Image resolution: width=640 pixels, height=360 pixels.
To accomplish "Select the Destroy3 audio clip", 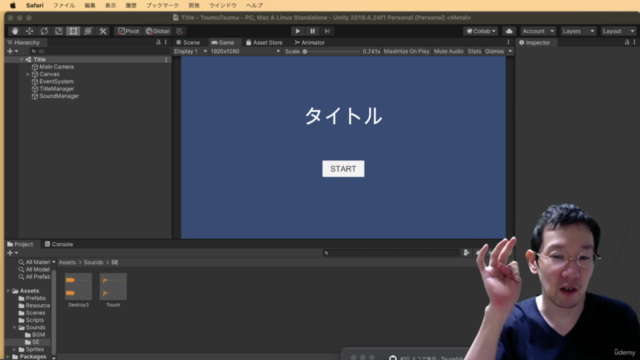I will pos(78,290).
